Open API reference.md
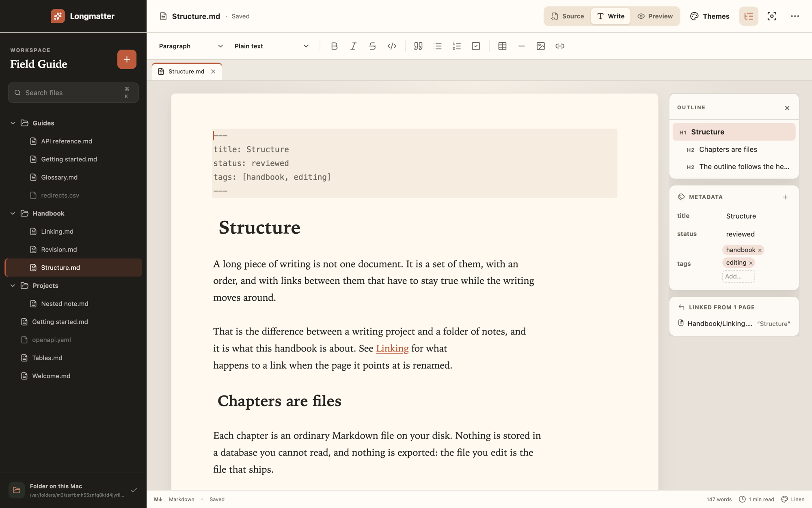The height and width of the screenshot is (508, 812). click(x=73, y=141)
